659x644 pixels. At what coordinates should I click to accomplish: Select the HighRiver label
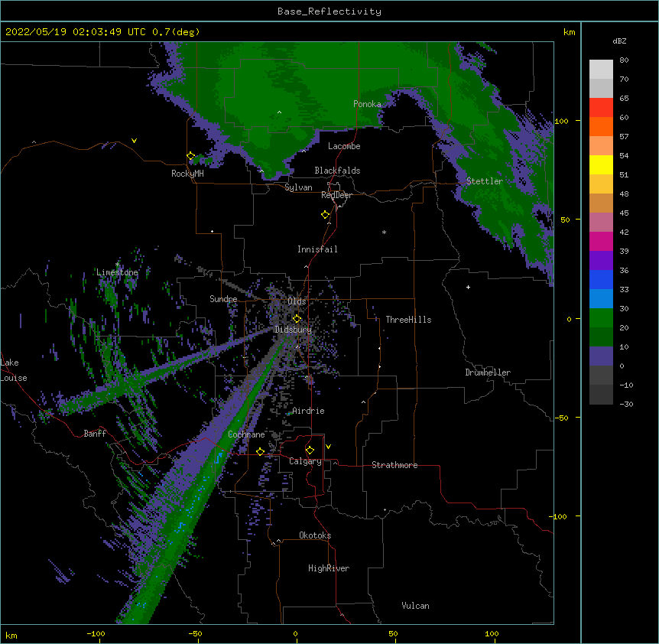(329, 568)
